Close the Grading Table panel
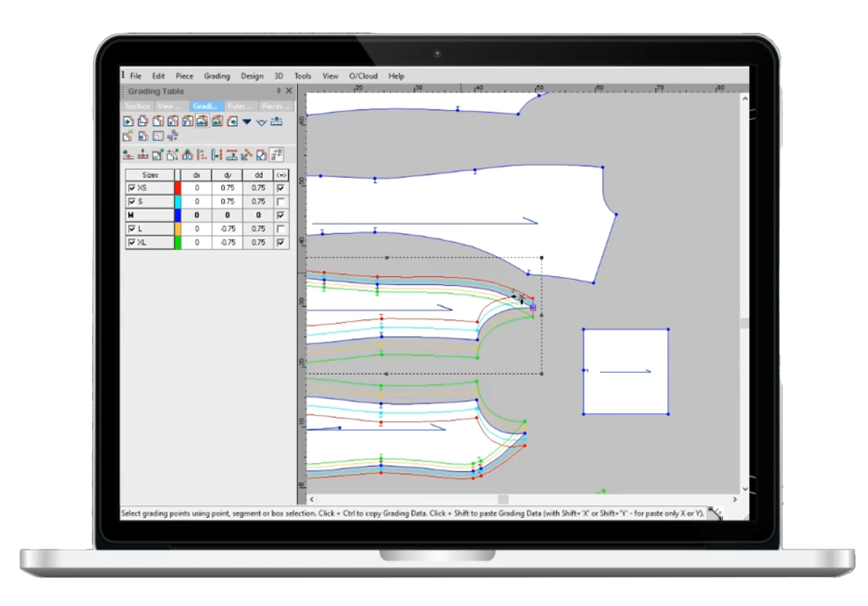This screenshot has width=868, height=606. pyautogui.click(x=289, y=91)
